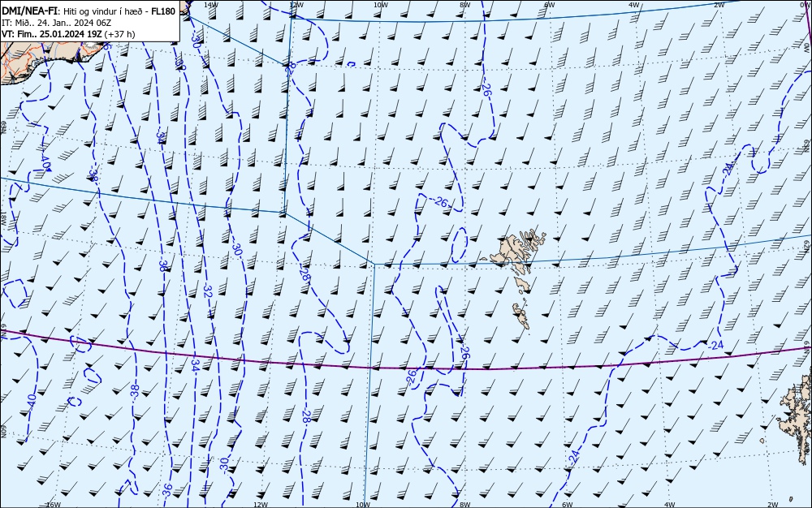Select the valid time '25.01.2024 19Z'

point(71,34)
